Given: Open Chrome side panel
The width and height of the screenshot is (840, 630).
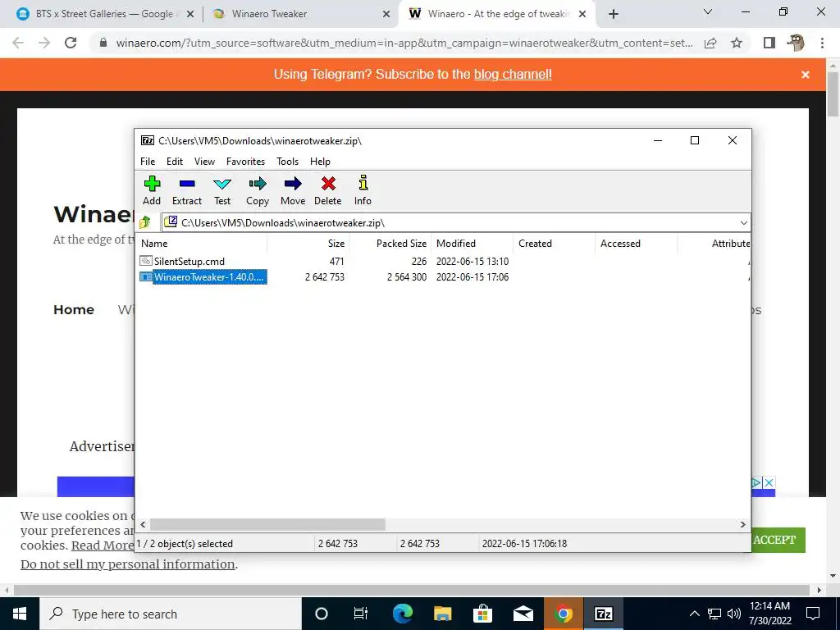Looking at the screenshot, I should coord(769,43).
